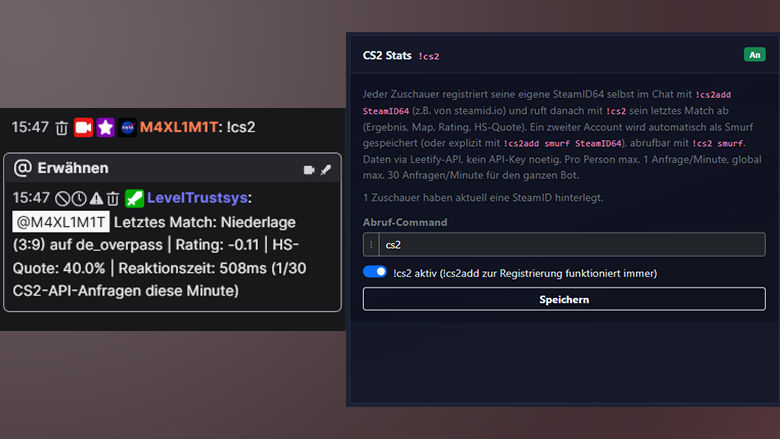This screenshot has height=439, width=780.
Task: Delete M4XL1M1T's !cs2 message with trash icon
Action: click(x=61, y=128)
